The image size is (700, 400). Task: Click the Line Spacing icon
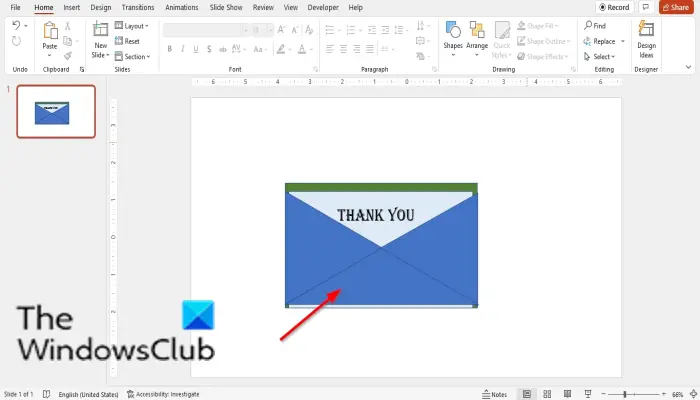click(399, 30)
